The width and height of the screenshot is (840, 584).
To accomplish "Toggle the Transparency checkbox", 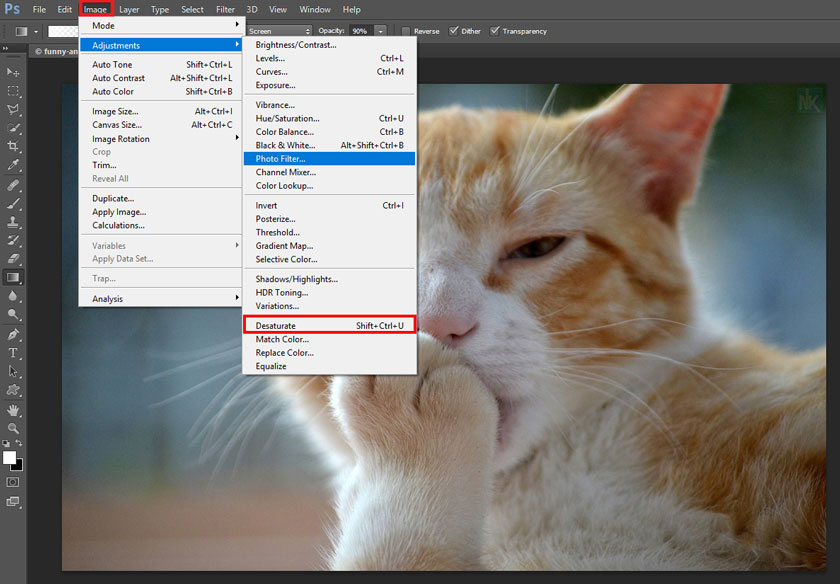I will [495, 31].
